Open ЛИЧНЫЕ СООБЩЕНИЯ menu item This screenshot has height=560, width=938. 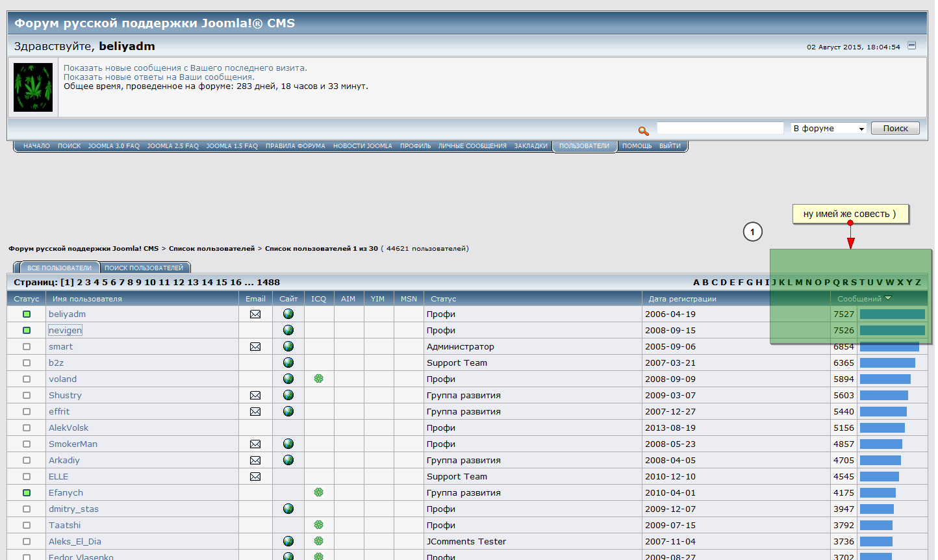[472, 146]
